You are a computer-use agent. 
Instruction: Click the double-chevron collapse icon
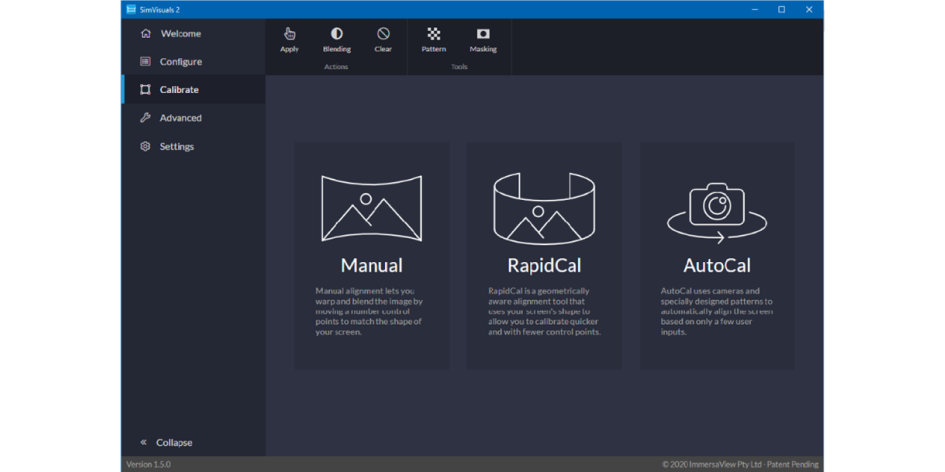coord(143,442)
